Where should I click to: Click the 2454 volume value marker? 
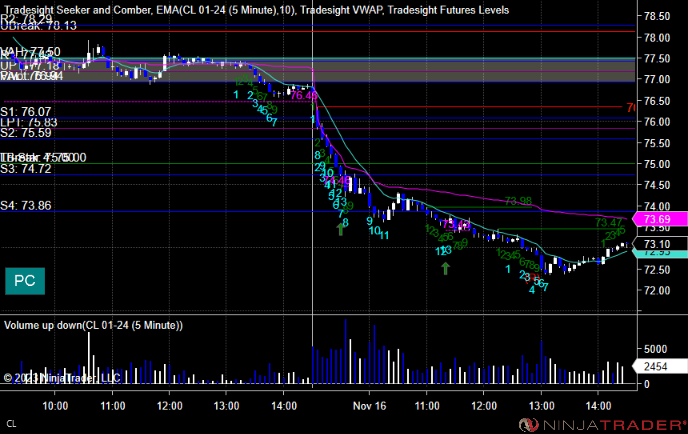point(659,366)
